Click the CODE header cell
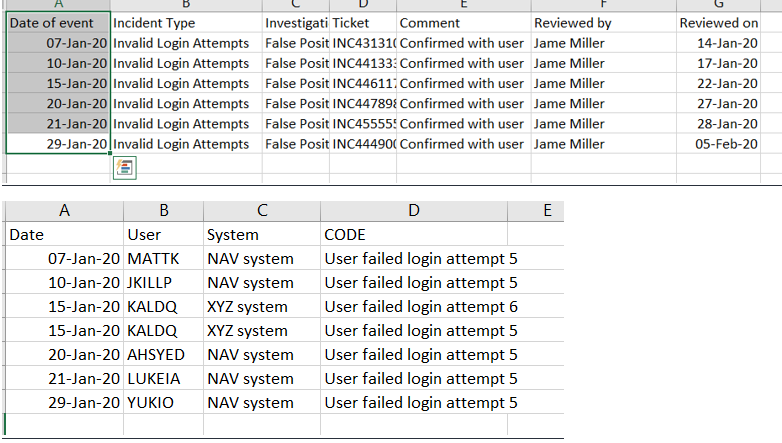This screenshot has width=782, height=443. click(414, 234)
